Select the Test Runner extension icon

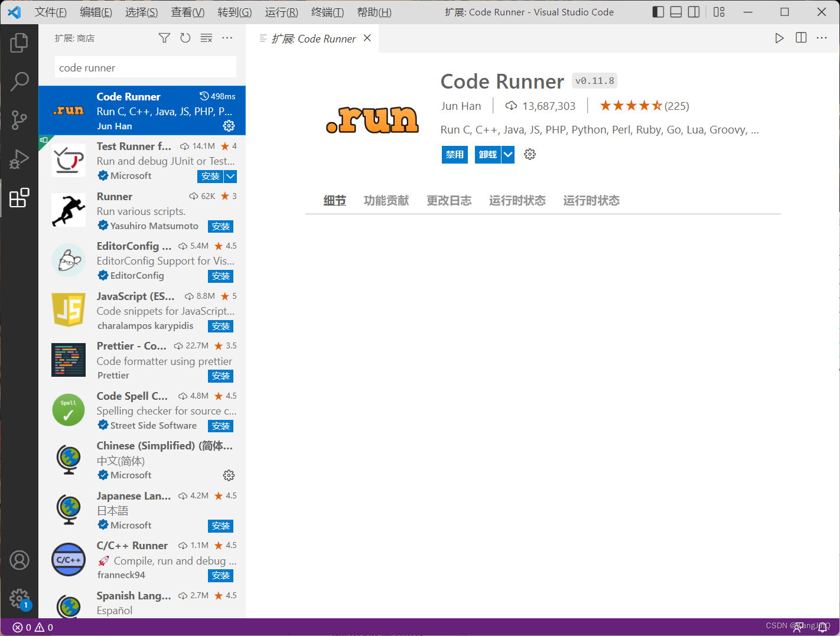click(x=69, y=161)
